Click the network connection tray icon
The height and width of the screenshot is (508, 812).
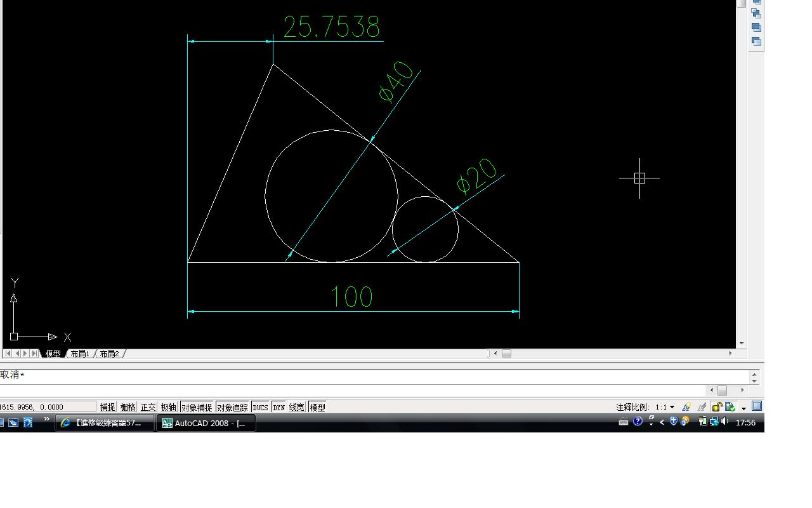714,421
